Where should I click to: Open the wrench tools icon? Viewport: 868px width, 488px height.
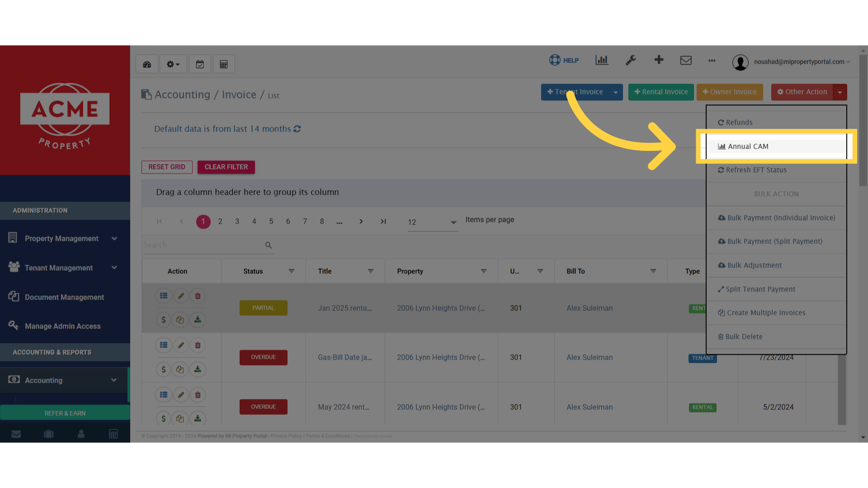pyautogui.click(x=630, y=60)
